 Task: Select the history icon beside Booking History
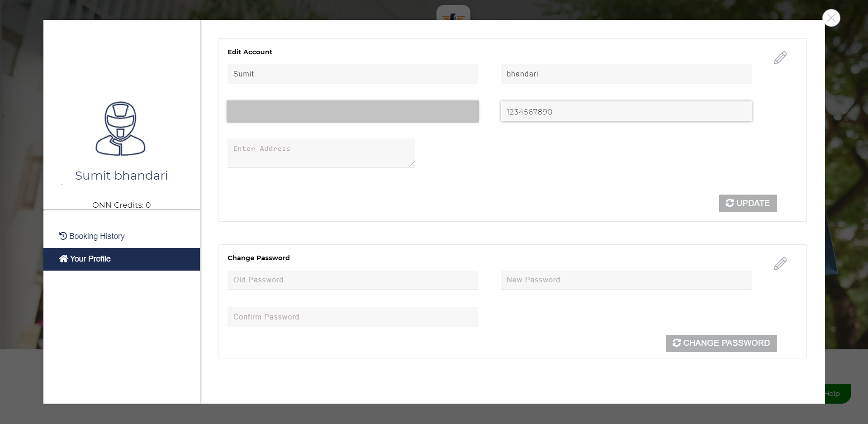tap(62, 236)
